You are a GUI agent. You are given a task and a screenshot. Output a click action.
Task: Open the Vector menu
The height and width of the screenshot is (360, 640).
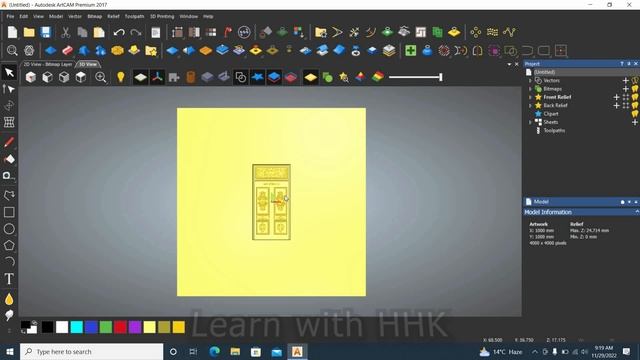point(75,16)
